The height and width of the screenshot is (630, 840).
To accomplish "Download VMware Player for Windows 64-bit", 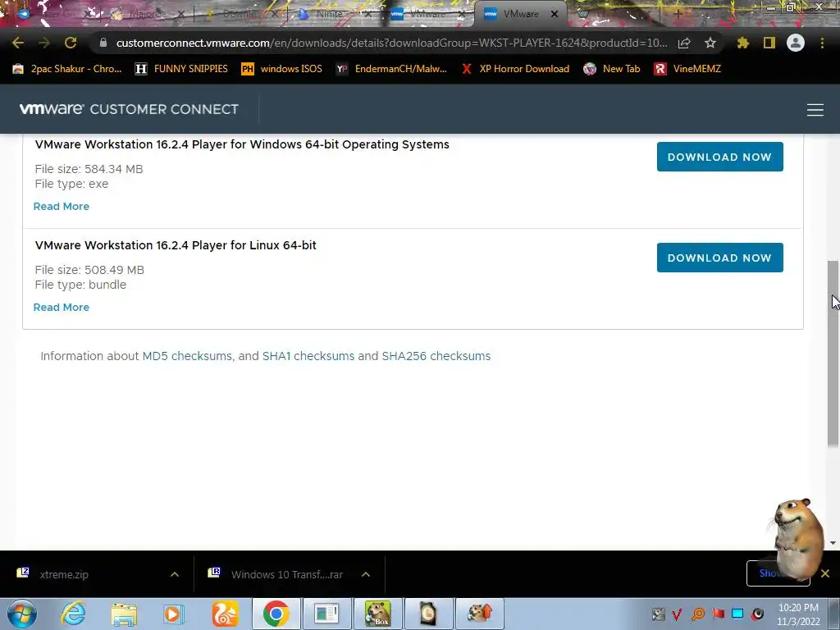I will tap(719, 157).
